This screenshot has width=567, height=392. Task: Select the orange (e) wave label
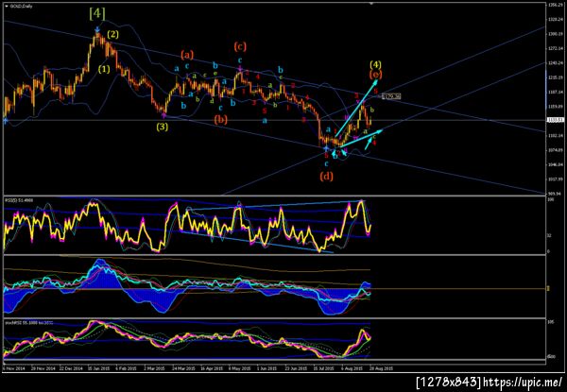tap(375, 75)
